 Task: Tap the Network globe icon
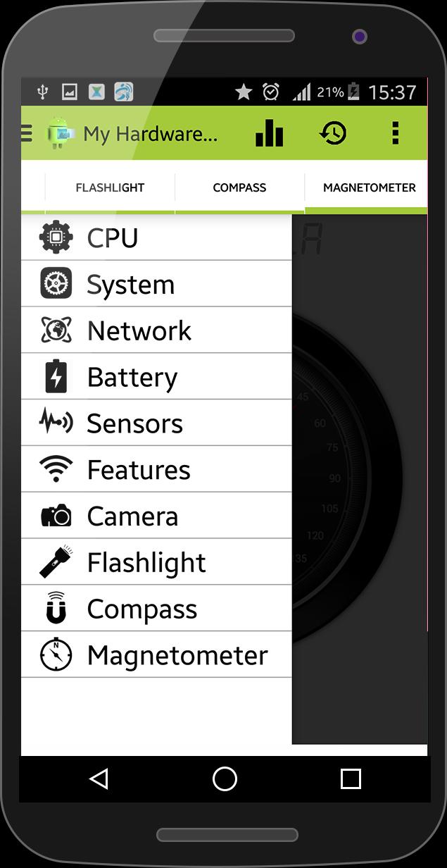click(x=56, y=330)
